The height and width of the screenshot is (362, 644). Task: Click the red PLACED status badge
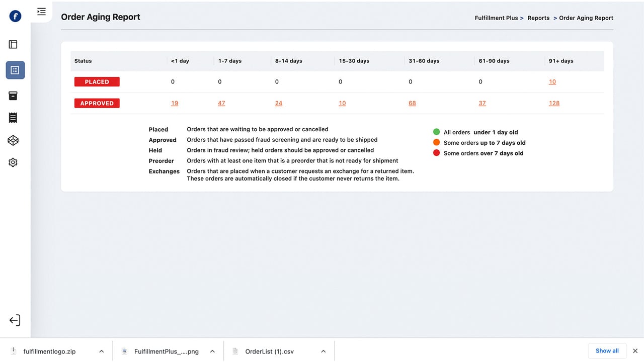(97, 82)
